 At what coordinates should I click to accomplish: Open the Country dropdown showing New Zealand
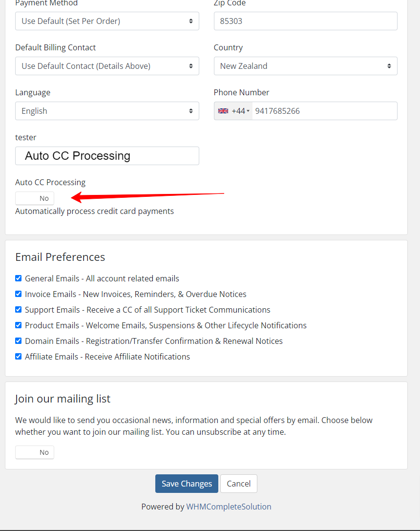click(x=305, y=66)
